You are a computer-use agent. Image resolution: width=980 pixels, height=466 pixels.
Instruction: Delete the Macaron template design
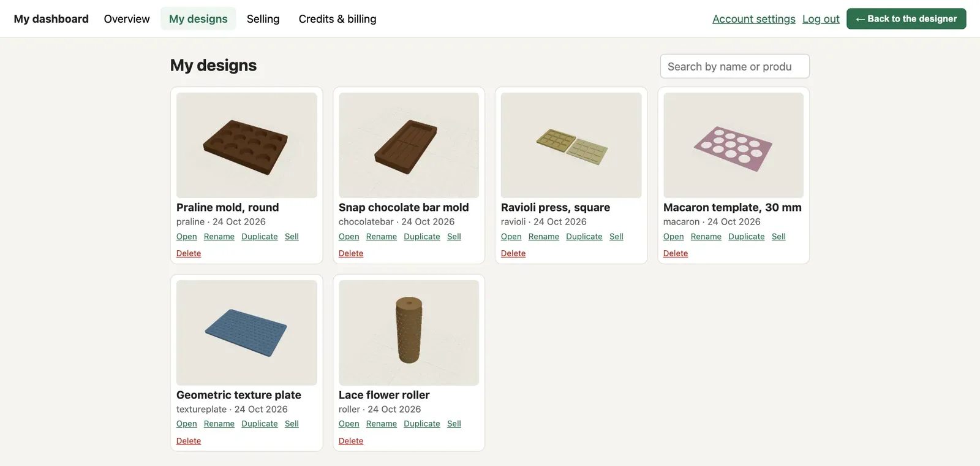(x=676, y=253)
